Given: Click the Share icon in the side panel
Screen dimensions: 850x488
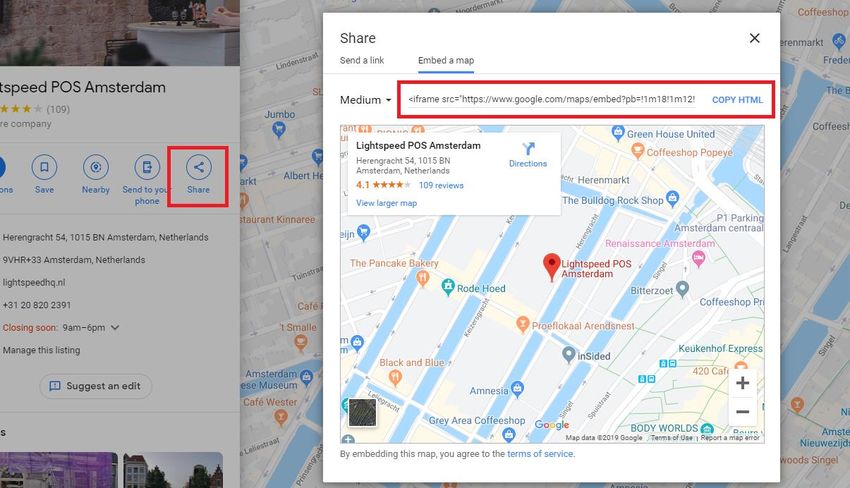Looking at the screenshot, I should point(198,167).
